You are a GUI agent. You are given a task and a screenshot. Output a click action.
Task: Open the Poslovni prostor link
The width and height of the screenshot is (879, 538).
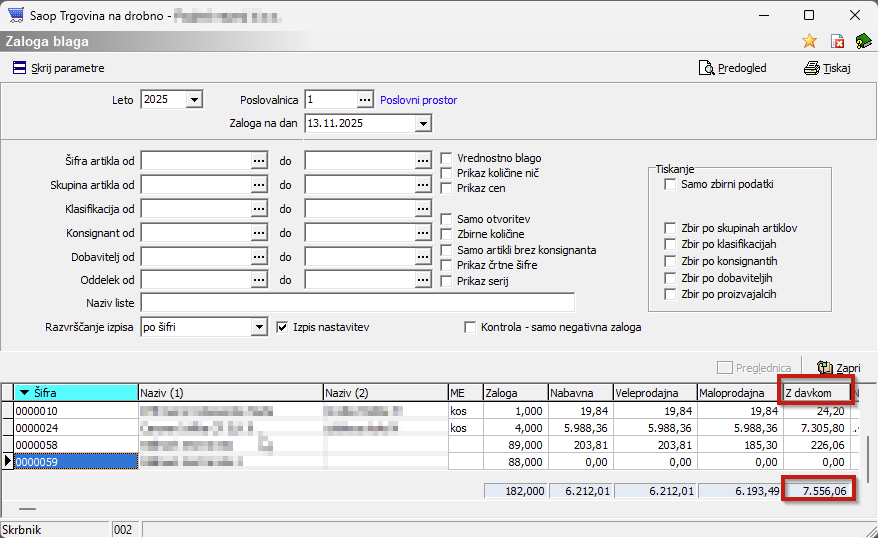point(418,100)
